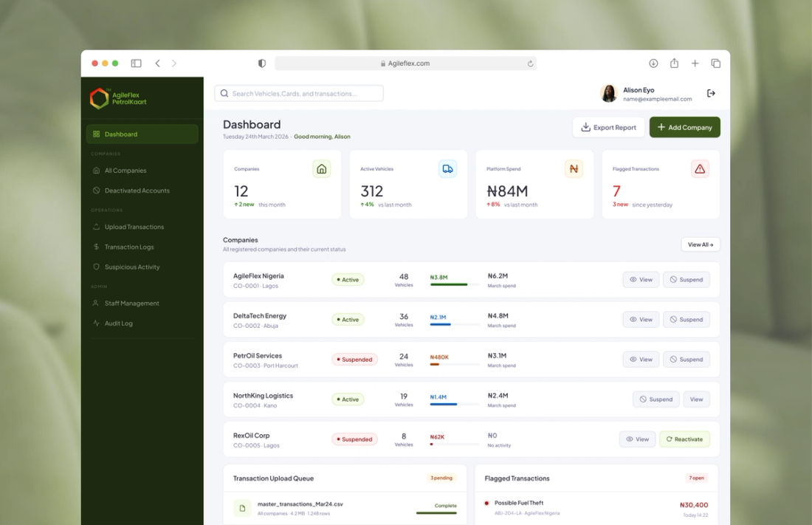Click the browser share icon
812x525 pixels.
pos(674,64)
